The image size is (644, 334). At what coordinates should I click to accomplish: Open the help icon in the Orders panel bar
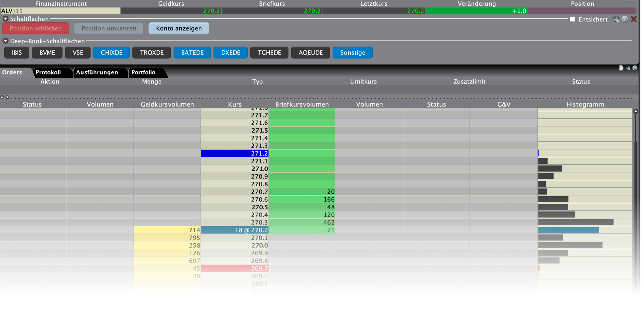tap(635, 68)
